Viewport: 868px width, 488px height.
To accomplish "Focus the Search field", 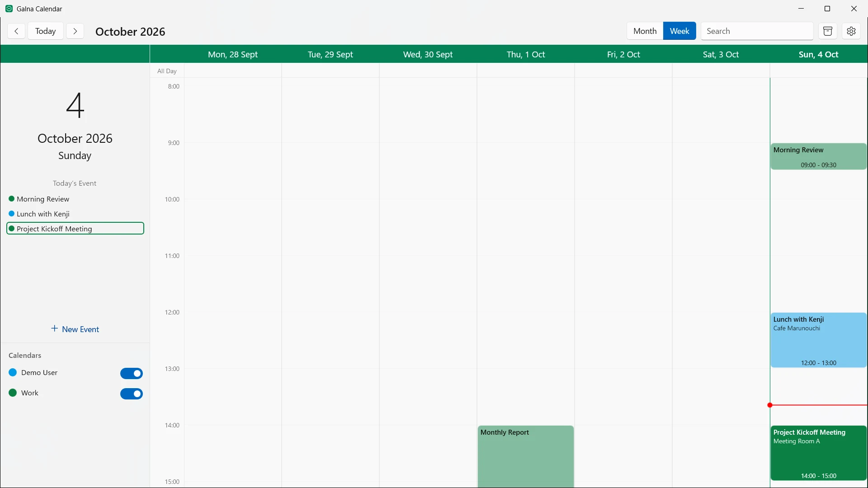I will point(757,31).
